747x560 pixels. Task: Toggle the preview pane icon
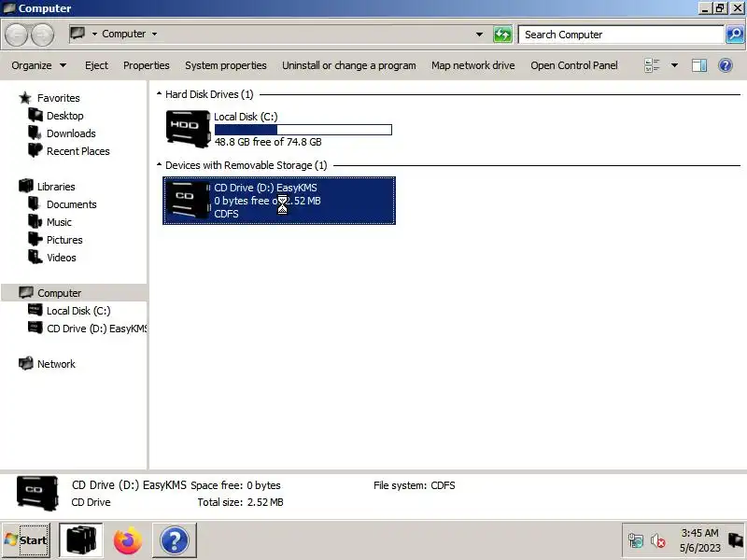[698, 65]
